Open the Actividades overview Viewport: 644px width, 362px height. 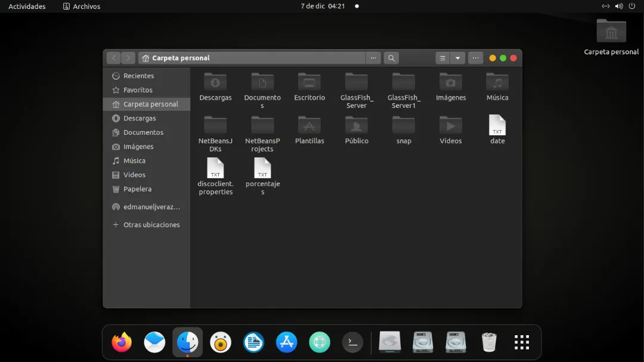click(x=27, y=6)
